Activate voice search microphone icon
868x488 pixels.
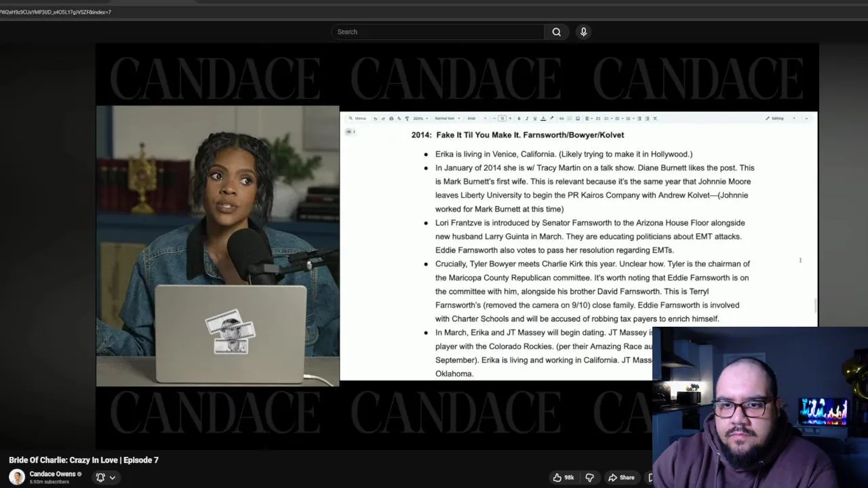(x=583, y=32)
